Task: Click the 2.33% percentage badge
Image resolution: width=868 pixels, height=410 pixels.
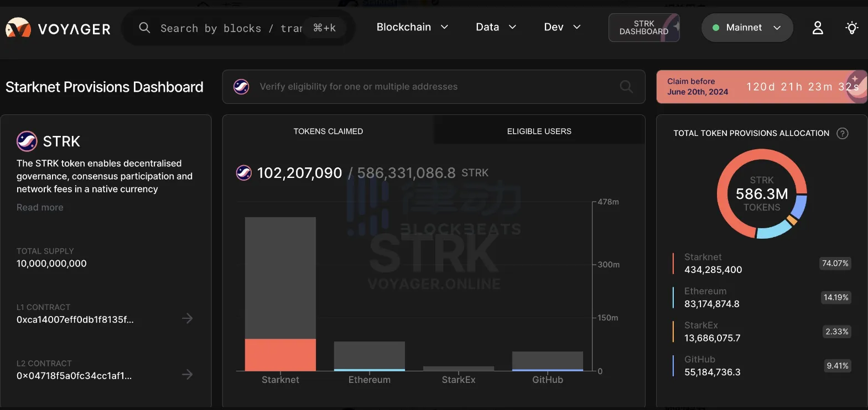Action: (837, 332)
